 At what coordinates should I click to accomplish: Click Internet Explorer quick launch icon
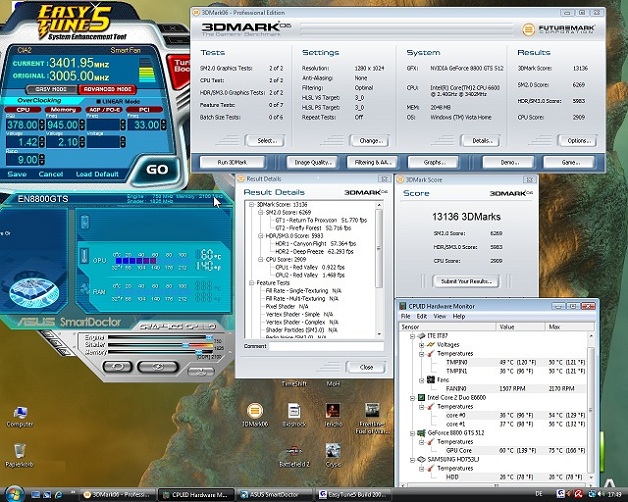pyautogui.click(x=59, y=495)
